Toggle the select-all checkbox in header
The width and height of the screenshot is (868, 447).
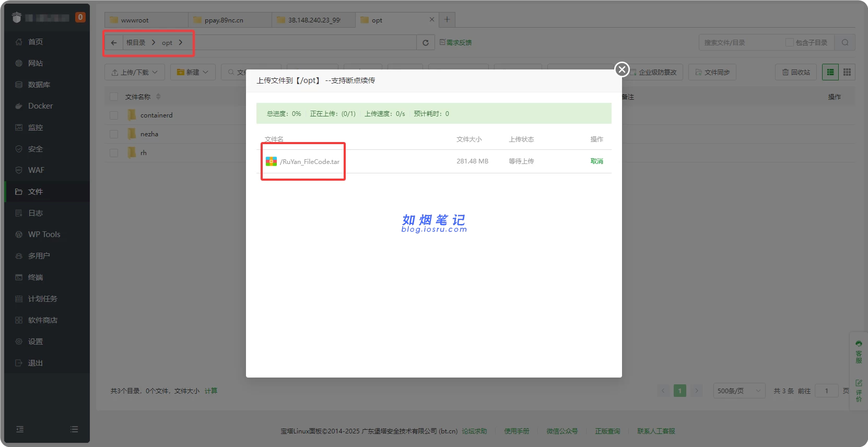point(114,97)
